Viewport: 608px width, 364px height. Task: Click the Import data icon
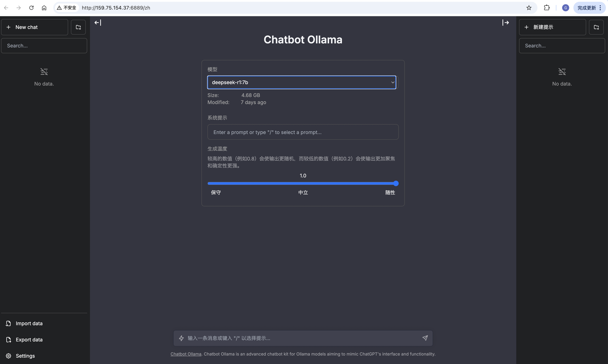8,323
